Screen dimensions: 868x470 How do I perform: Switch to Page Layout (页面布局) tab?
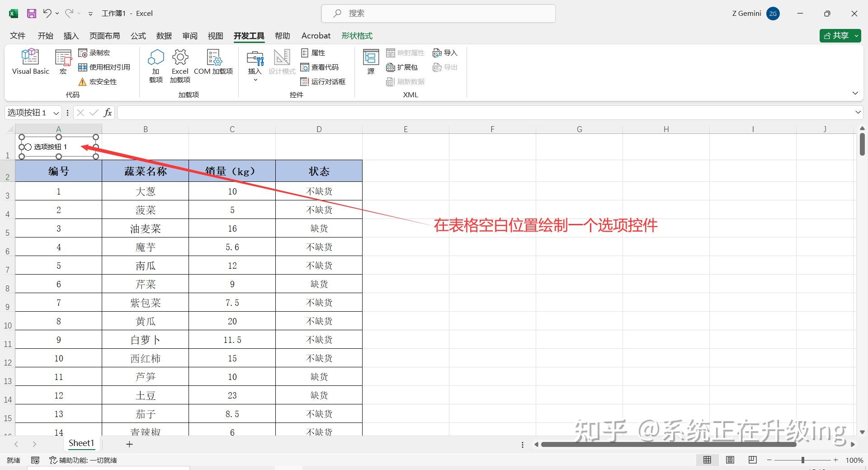(x=104, y=36)
